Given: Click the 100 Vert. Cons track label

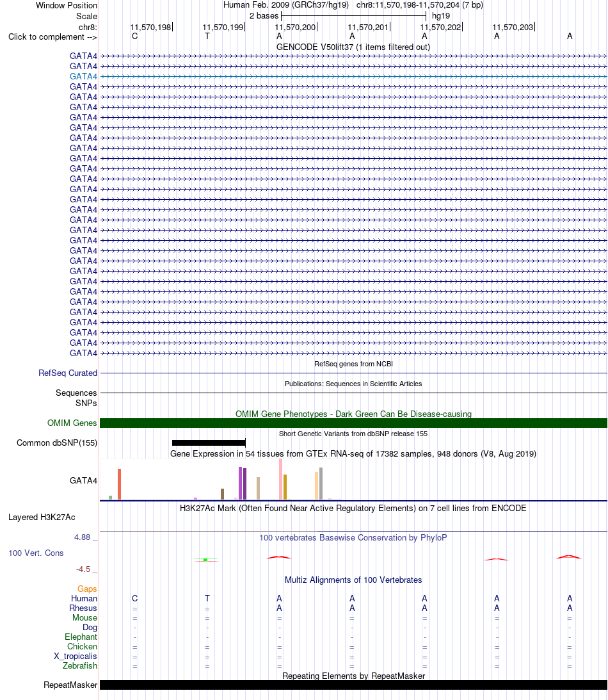Looking at the screenshot, I should pyautogui.click(x=36, y=553).
